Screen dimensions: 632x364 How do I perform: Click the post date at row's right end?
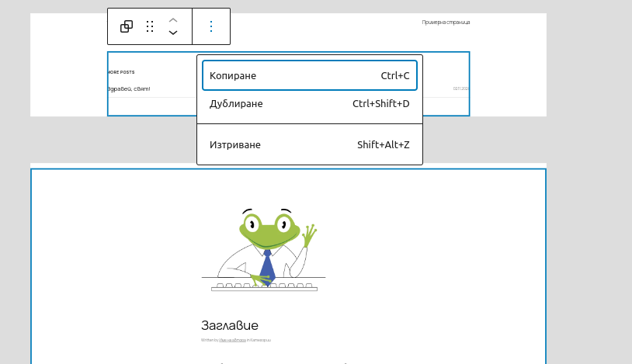pos(461,89)
